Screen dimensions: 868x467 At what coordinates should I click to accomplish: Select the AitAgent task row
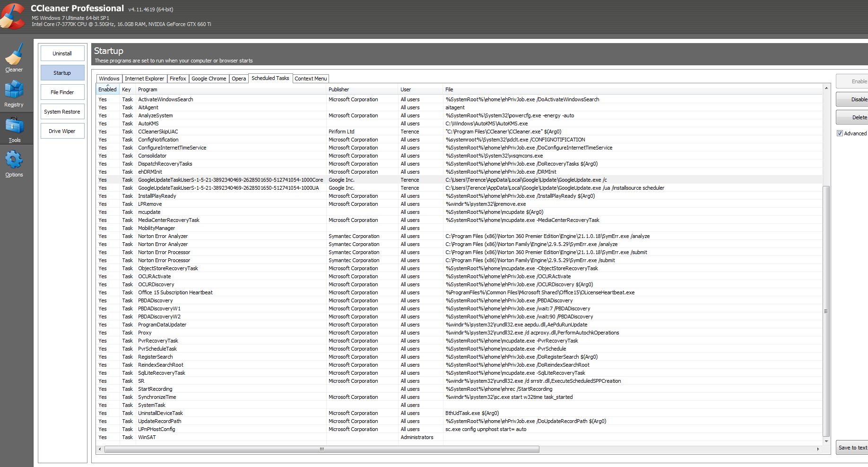click(459, 107)
